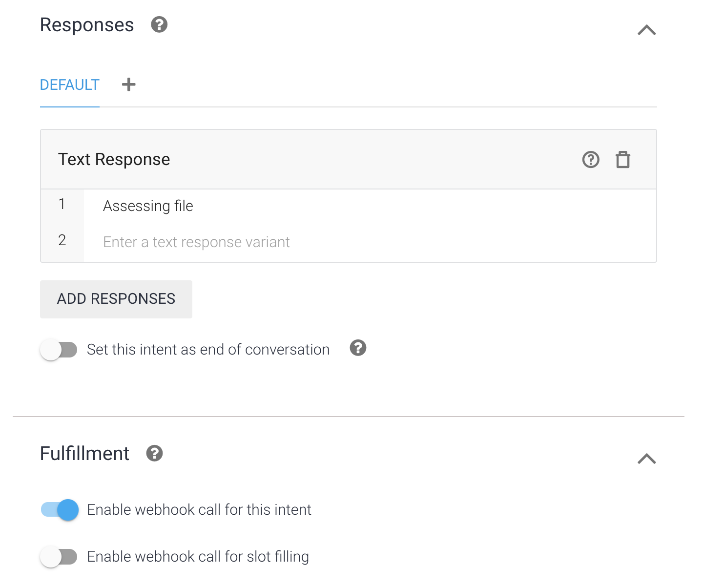
Task: Click the Fulfillment section heading
Action: [84, 454]
